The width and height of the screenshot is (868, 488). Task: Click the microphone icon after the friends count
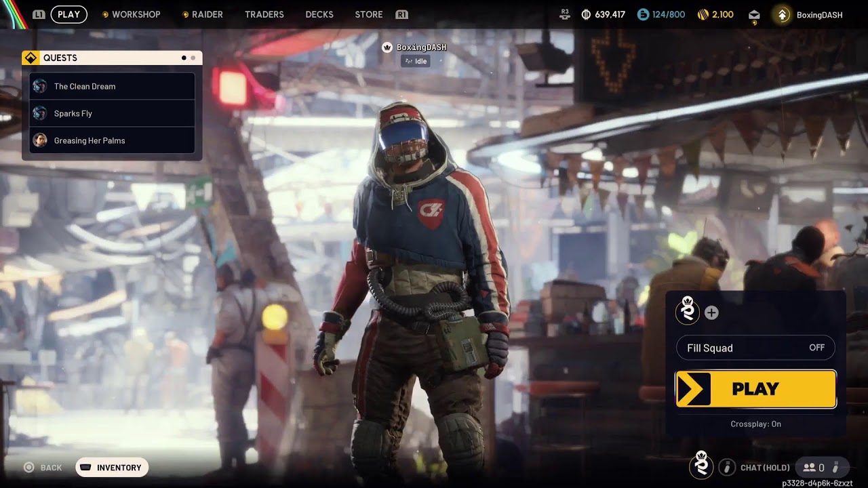[x=836, y=467]
